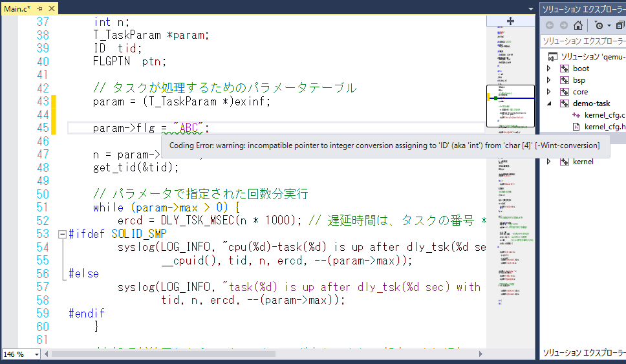Pin the Main.c tab

[x=40, y=8]
